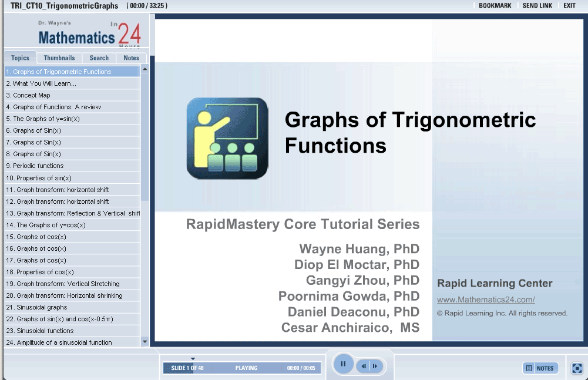Open the Notes tab
This screenshot has height=380, width=588.
[x=131, y=58]
